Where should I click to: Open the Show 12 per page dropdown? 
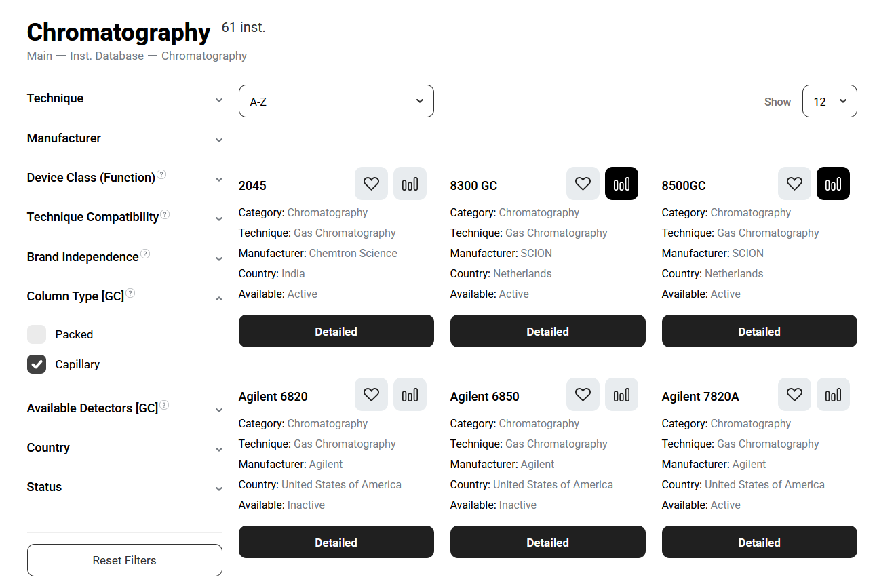829,101
